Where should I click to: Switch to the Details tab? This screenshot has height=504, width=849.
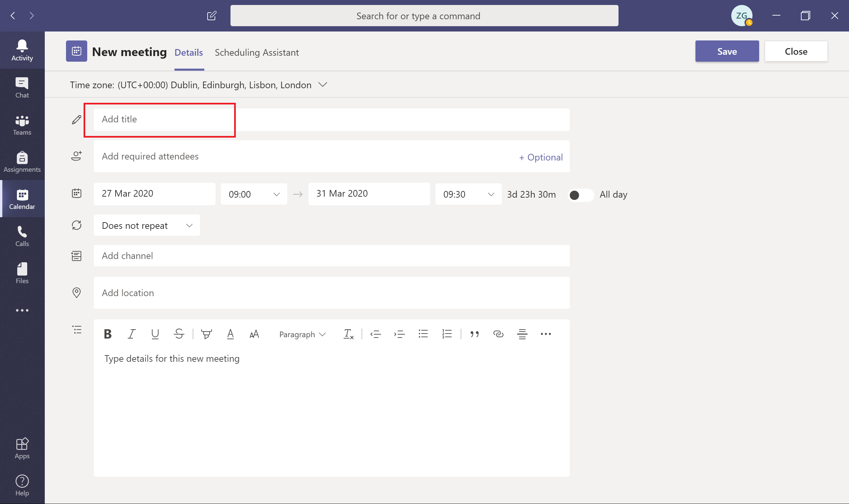(189, 53)
